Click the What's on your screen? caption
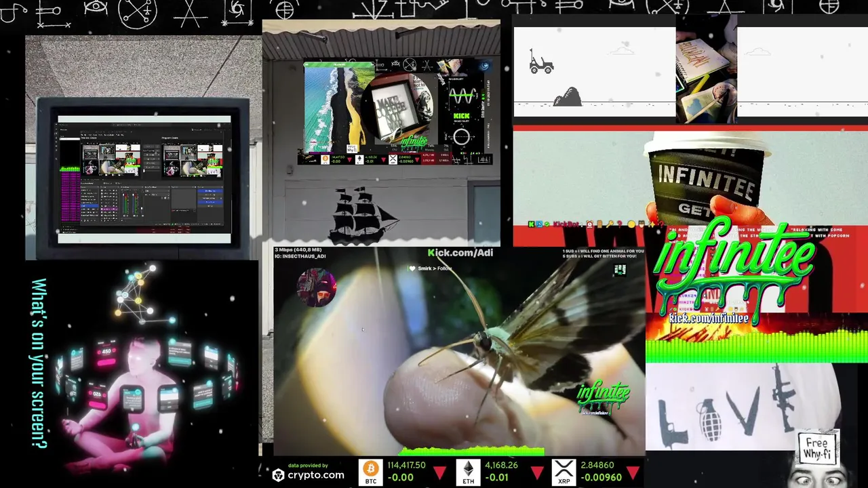The image size is (868, 488). pos(39,363)
